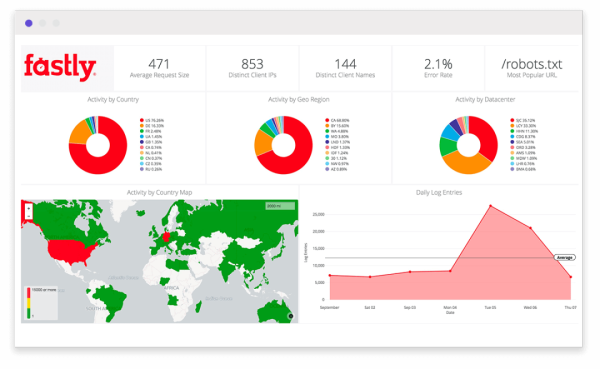Click the Tue 05 peak data point

[491, 206]
